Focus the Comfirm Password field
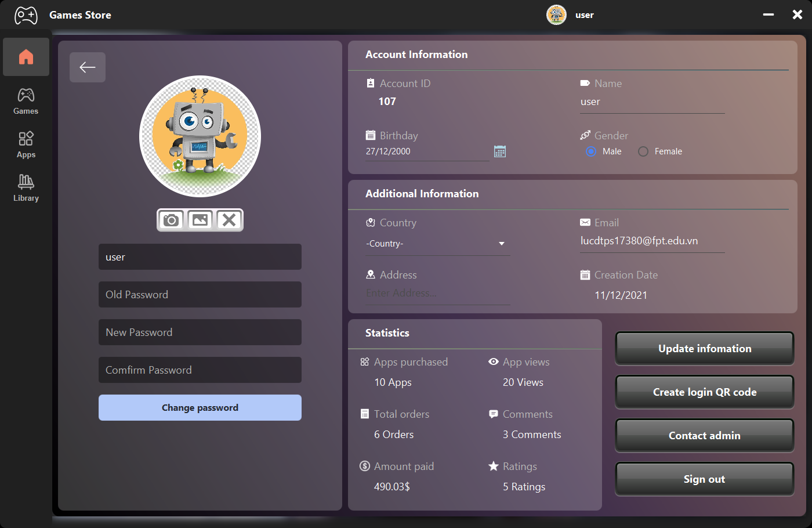 200,370
